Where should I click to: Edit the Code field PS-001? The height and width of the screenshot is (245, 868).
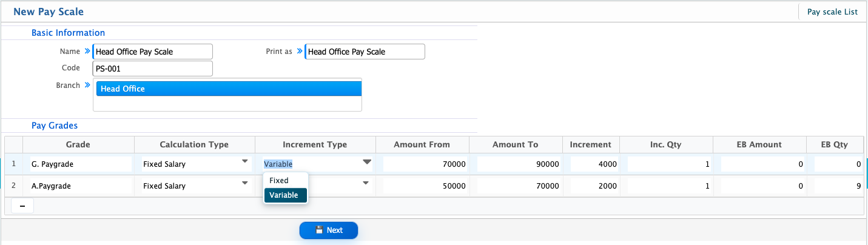pos(152,69)
